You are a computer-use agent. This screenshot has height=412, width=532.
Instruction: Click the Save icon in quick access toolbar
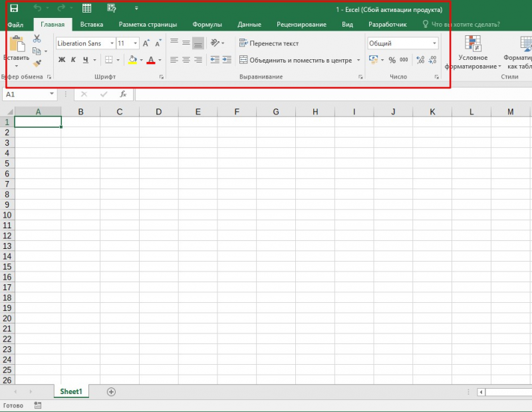(14, 9)
